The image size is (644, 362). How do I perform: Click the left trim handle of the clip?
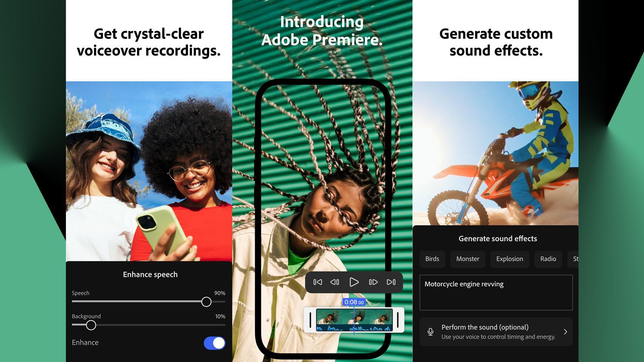coord(310,320)
